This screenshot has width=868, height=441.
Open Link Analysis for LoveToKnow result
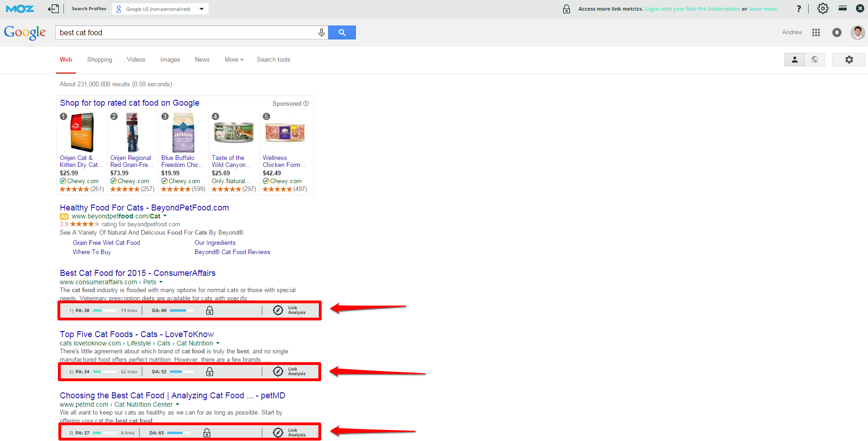coord(289,371)
